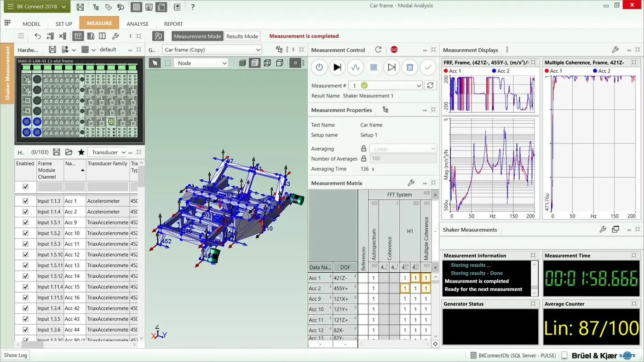
Task: Click the Measurement is completed message
Action: [x=304, y=35]
